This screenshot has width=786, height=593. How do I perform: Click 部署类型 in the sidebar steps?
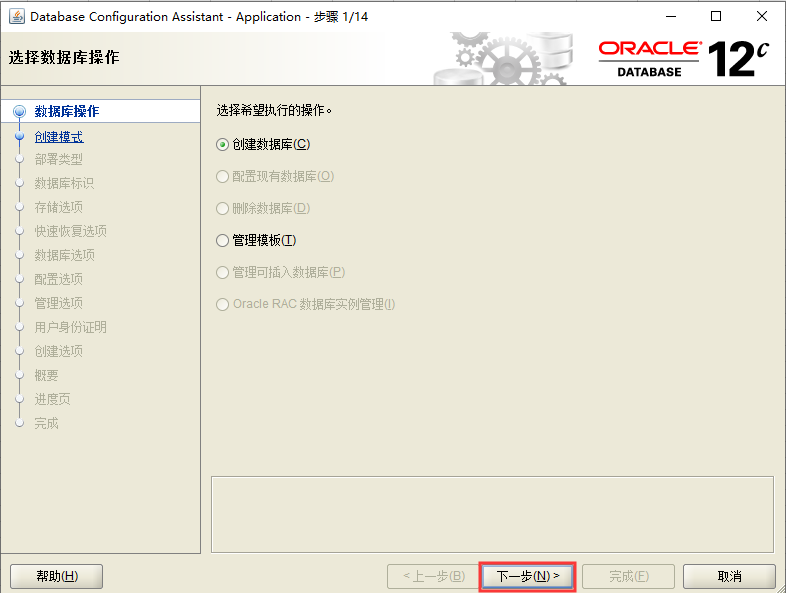click(x=59, y=160)
